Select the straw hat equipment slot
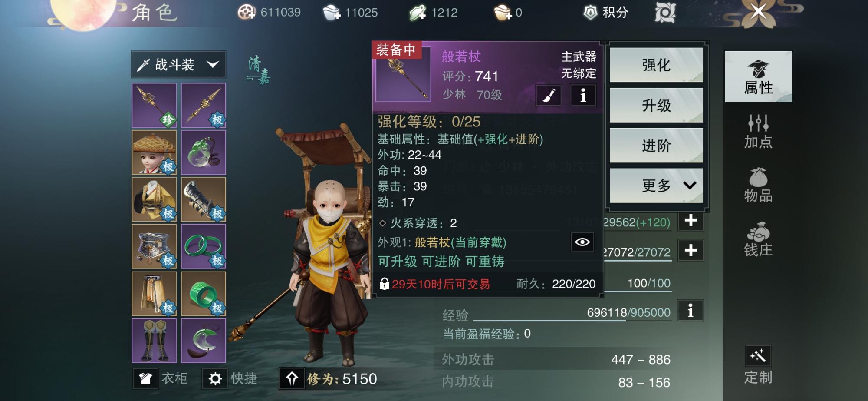The height and width of the screenshot is (401, 868). pyautogui.click(x=154, y=152)
